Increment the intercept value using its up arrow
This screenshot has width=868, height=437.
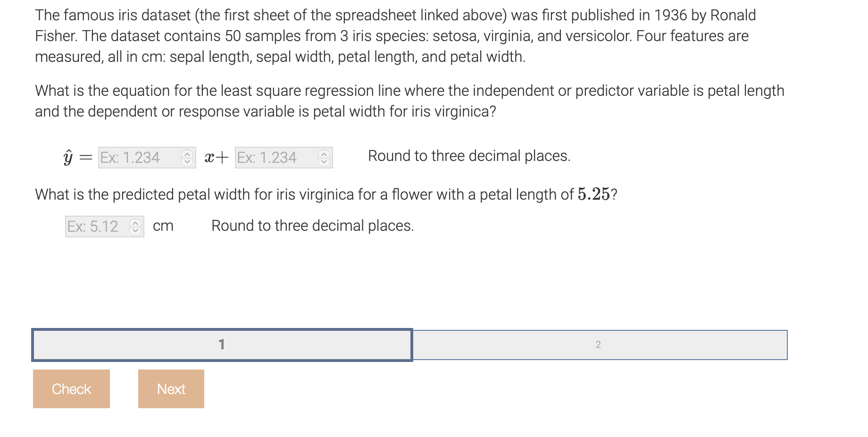coord(324,155)
